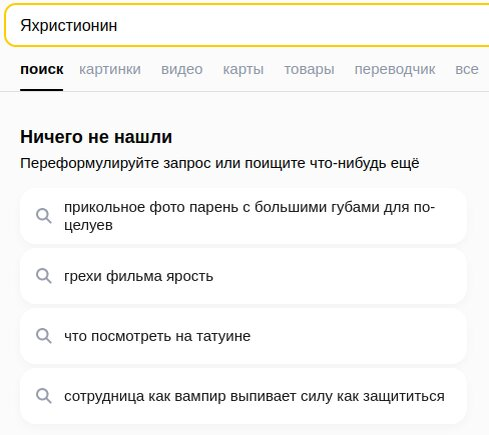Open the 'переводчик' tab

coord(395,69)
